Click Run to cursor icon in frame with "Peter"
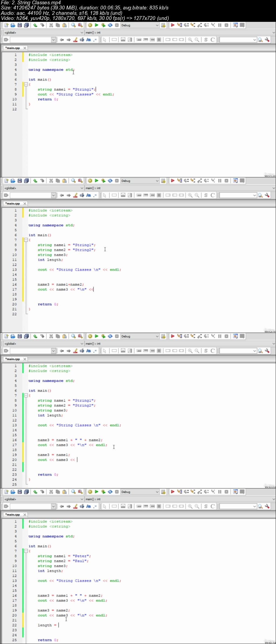Viewport: 276px width, 644px height. tap(180, 492)
